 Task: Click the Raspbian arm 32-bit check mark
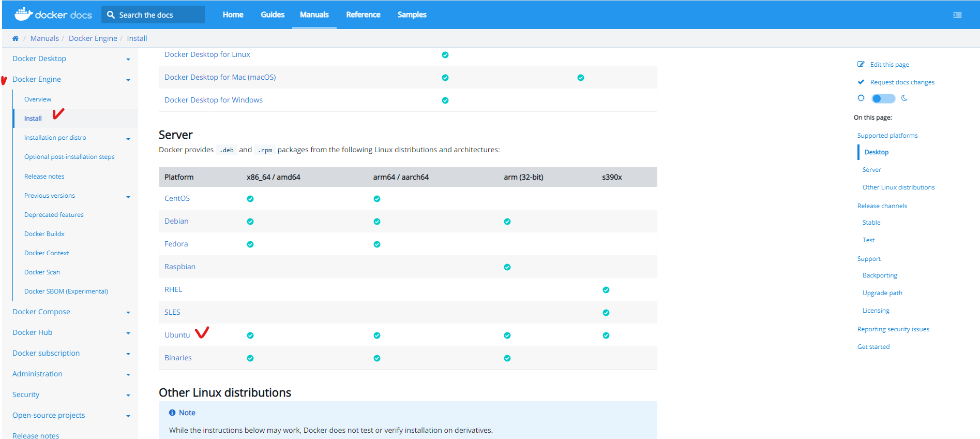click(x=507, y=267)
